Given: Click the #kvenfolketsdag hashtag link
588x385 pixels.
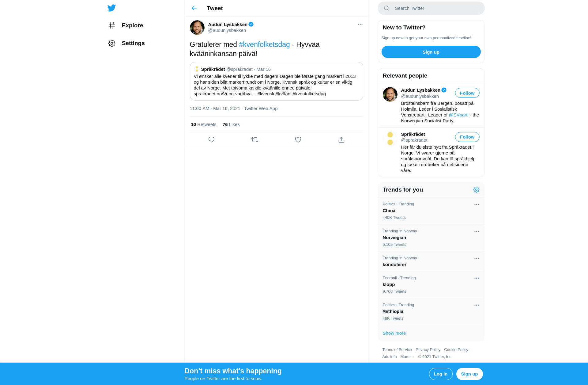Looking at the screenshot, I should pyautogui.click(x=264, y=44).
